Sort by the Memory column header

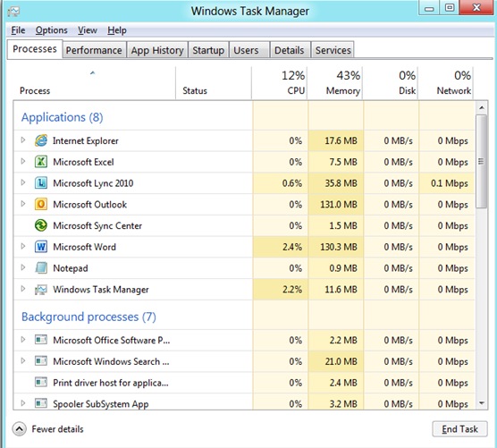[335, 83]
